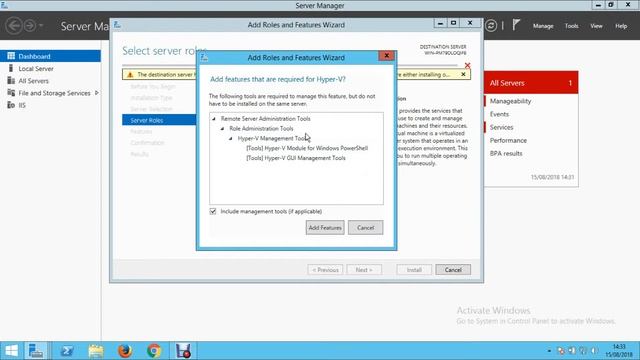This screenshot has height=360, width=640.
Task: Open the Manage menu
Action: point(543,26)
